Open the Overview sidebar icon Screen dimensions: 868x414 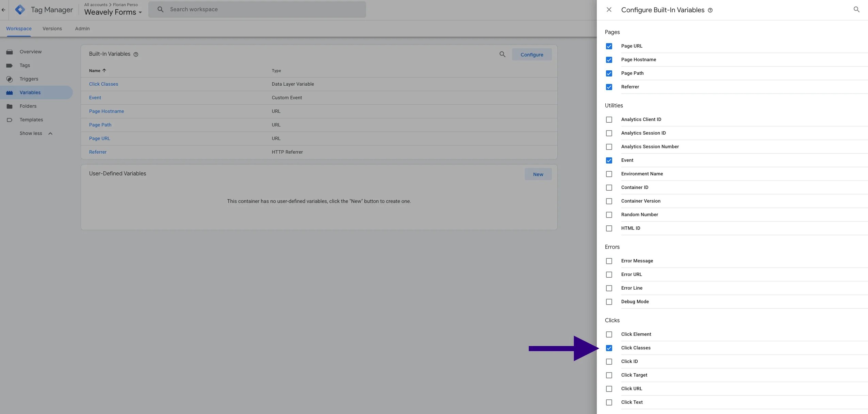[x=10, y=52]
